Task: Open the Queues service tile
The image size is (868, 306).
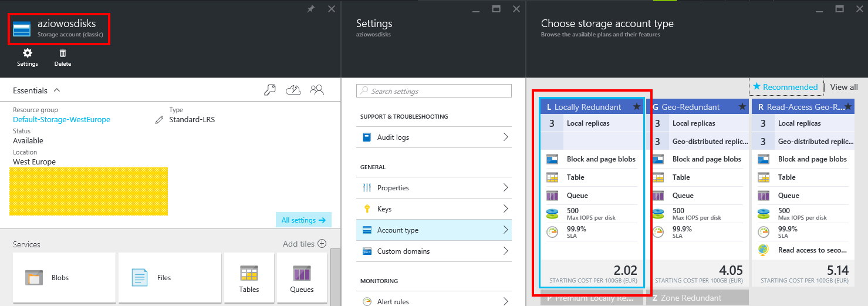Action: pyautogui.click(x=302, y=278)
